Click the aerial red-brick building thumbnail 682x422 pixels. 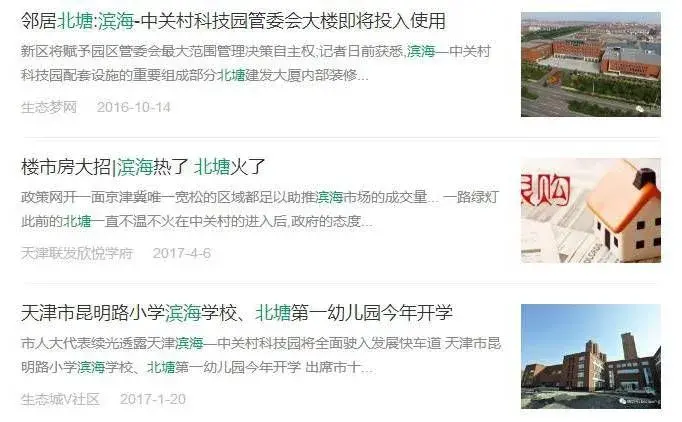[x=591, y=64]
